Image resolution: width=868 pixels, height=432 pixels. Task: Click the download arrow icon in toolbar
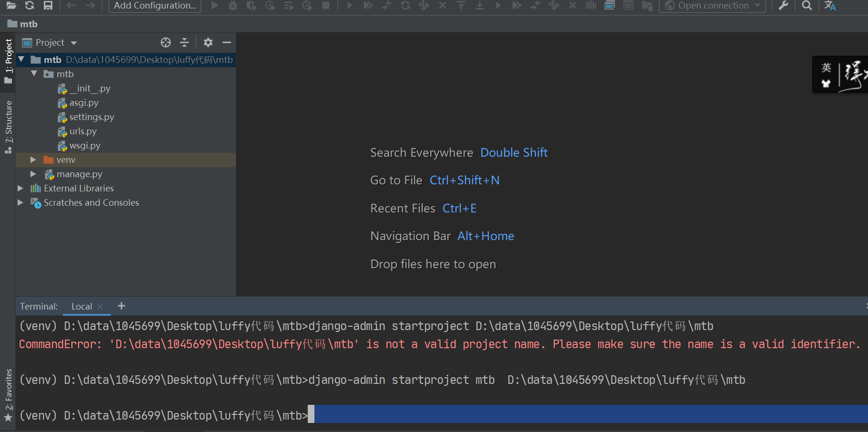coord(480,5)
